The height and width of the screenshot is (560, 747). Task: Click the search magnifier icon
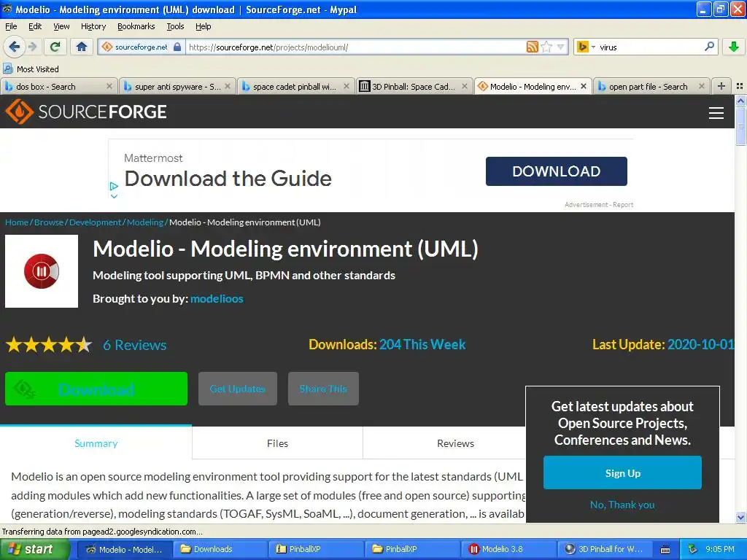(709, 47)
